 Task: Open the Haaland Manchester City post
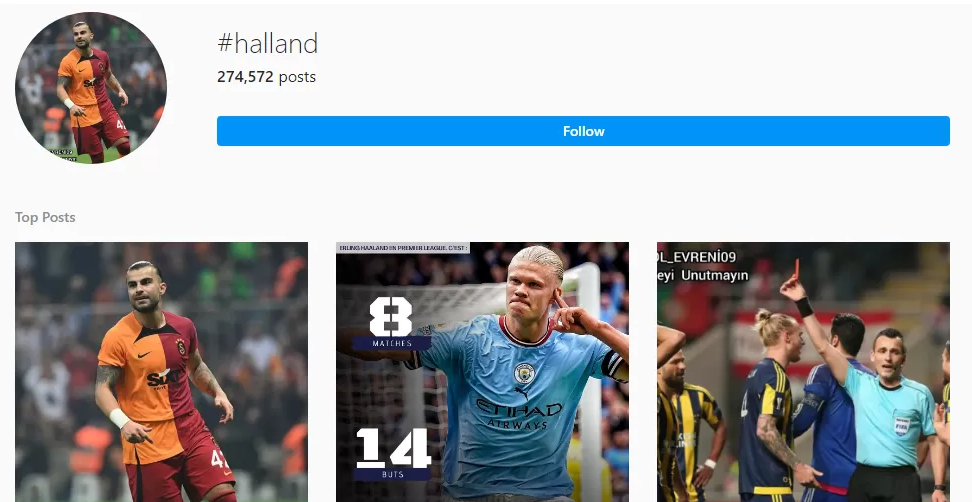[482, 372]
